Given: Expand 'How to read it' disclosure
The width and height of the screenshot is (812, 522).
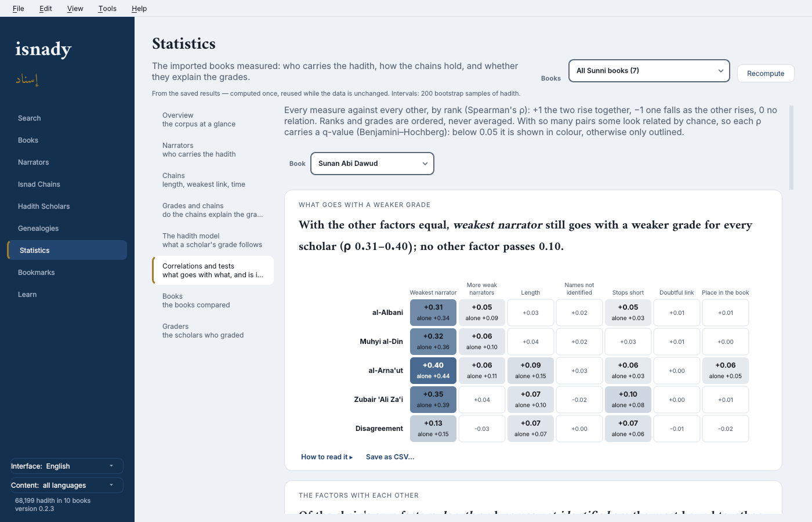Looking at the screenshot, I should pos(327,457).
